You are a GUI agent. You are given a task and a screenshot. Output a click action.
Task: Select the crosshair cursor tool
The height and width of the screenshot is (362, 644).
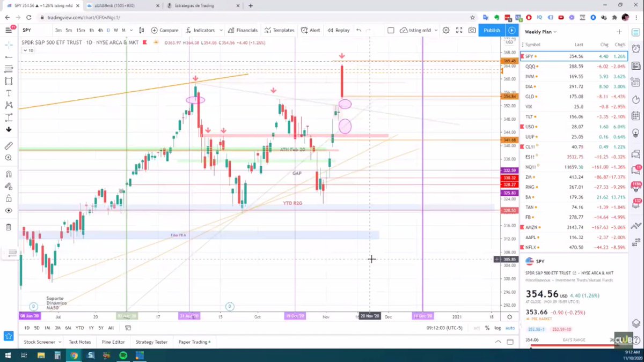click(9, 44)
